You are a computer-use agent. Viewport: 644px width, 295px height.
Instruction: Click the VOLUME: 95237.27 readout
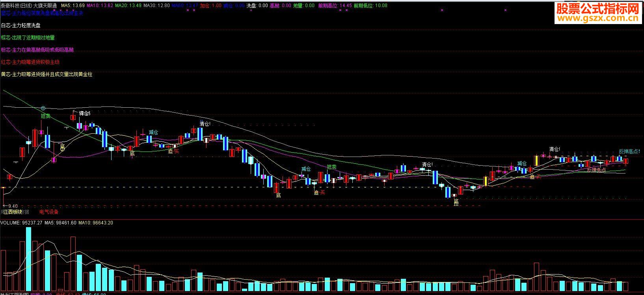[x=21, y=223]
